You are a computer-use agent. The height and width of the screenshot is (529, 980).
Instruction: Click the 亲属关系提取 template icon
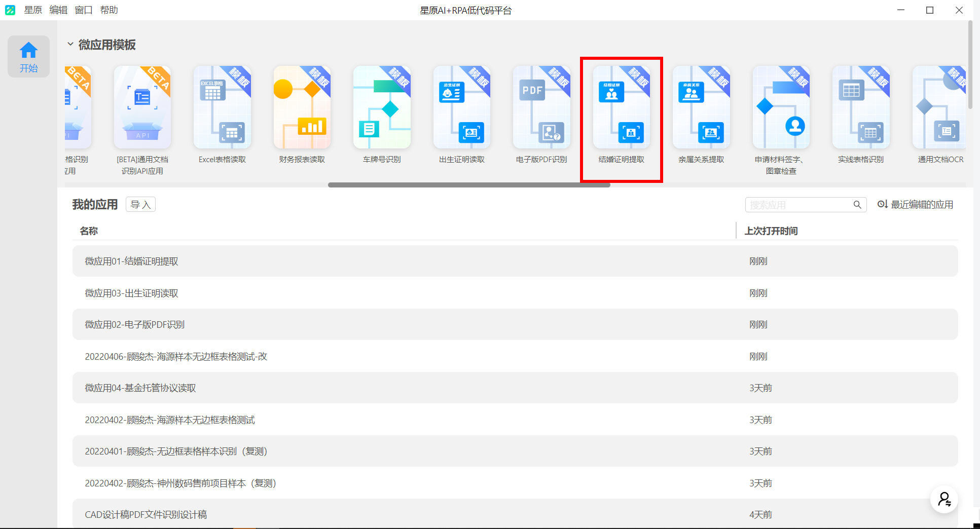[701, 107]
